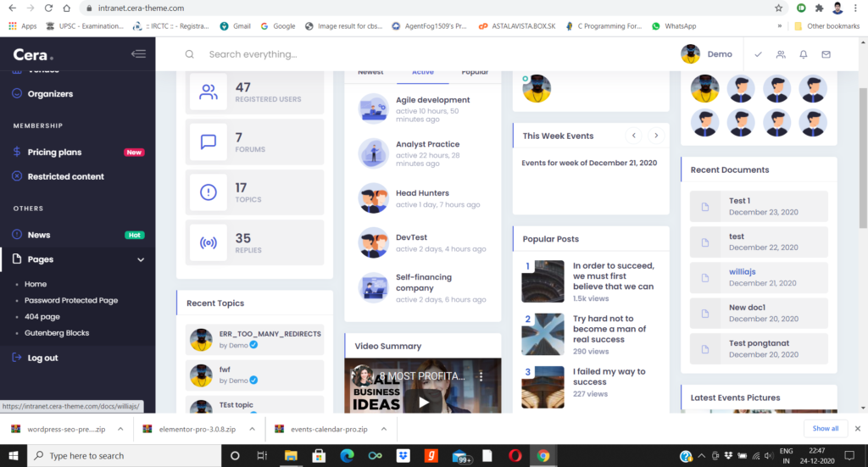Open post "Try hard not to become a man of real success"
This screenshot has width=868, height=467.
609,329
